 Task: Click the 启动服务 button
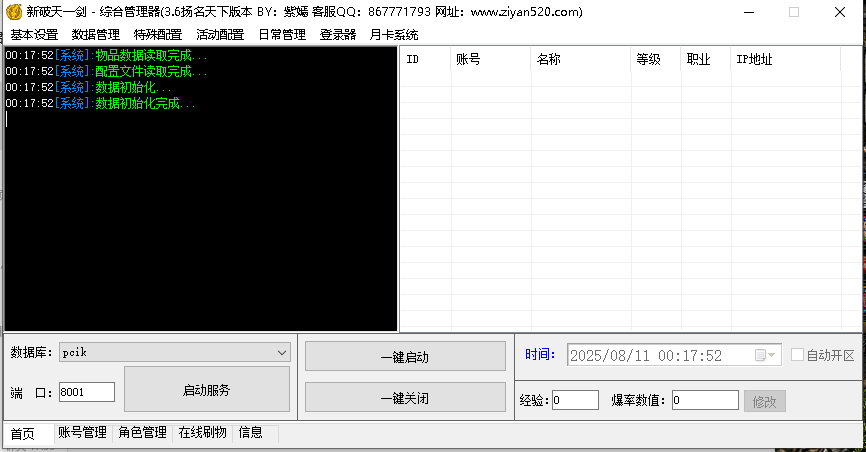click(207, 390)
